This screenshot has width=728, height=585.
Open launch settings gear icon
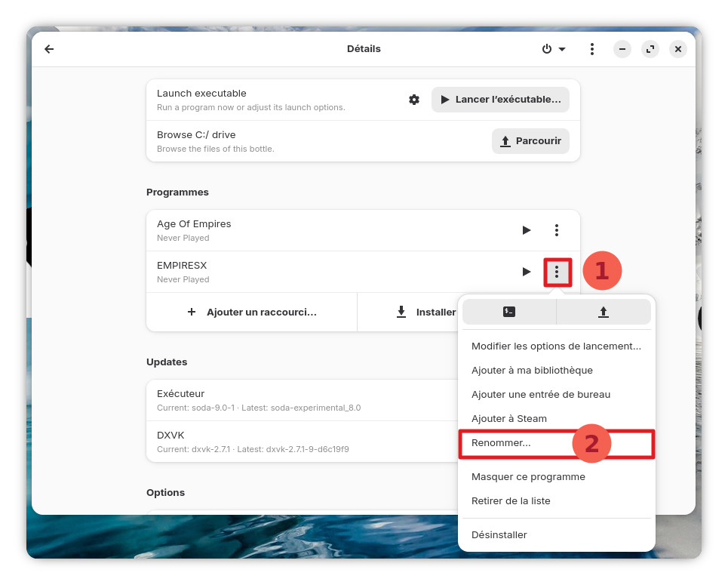(414, 100)
